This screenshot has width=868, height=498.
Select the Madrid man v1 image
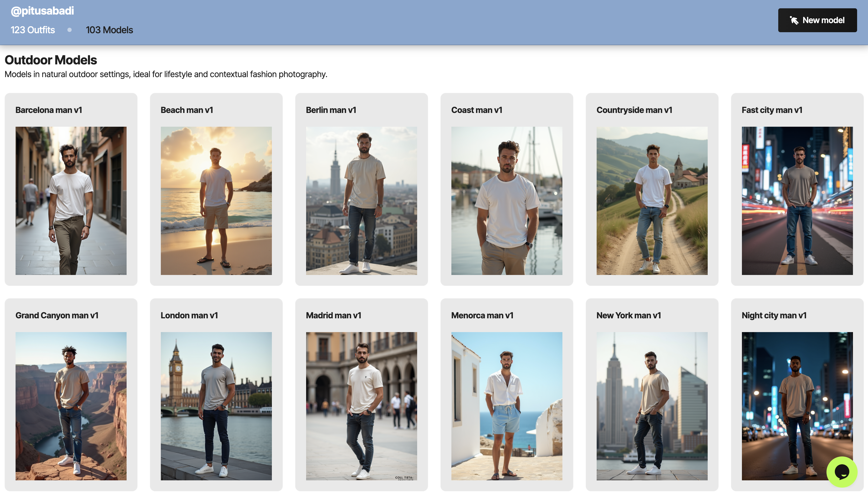click(x=362, y=406)
